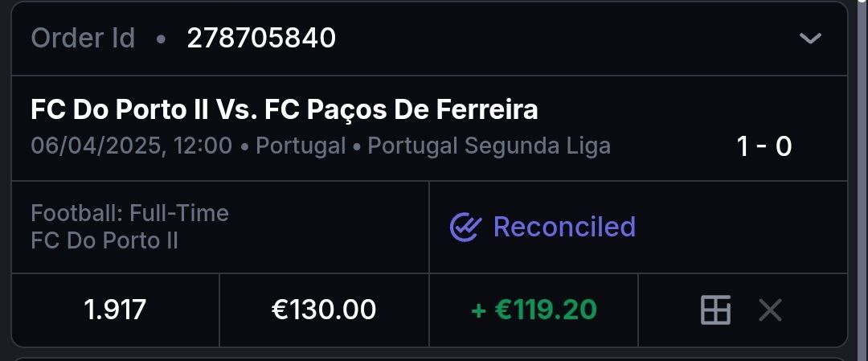Screen dimensions: 868x361
Task: Click the Football: Full-Time market label
Action: point(129,213)
